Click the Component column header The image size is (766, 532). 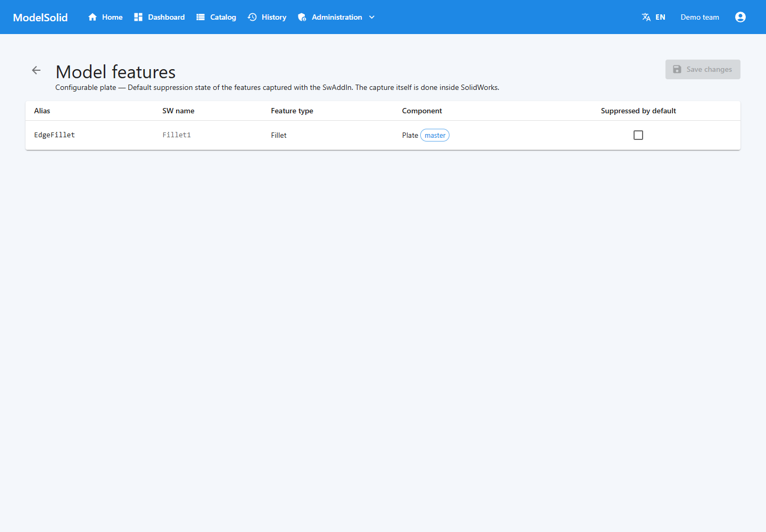tap(422, 111)
